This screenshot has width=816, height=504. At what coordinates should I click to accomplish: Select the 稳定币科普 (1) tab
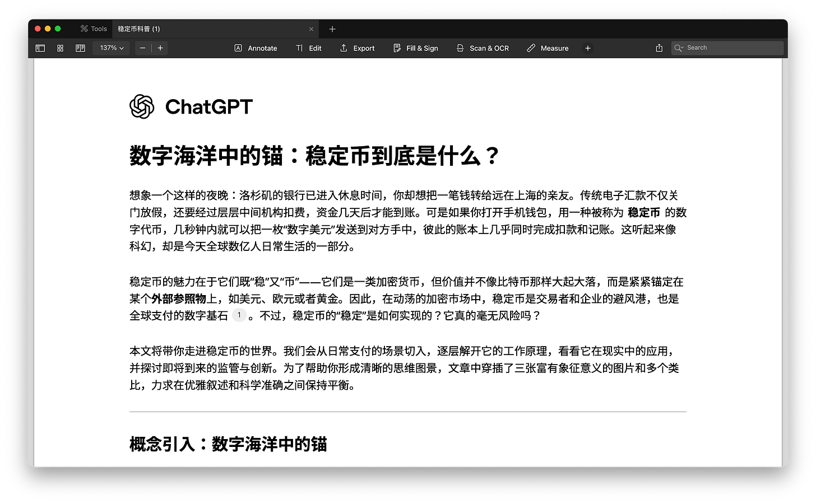pyautogui.click(x=215, y=29)
